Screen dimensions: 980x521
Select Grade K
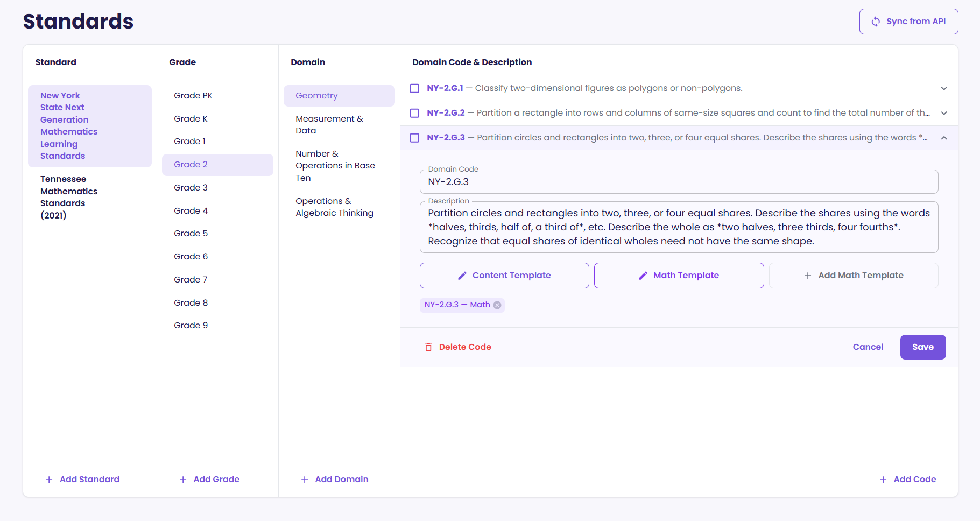(217, 119)
